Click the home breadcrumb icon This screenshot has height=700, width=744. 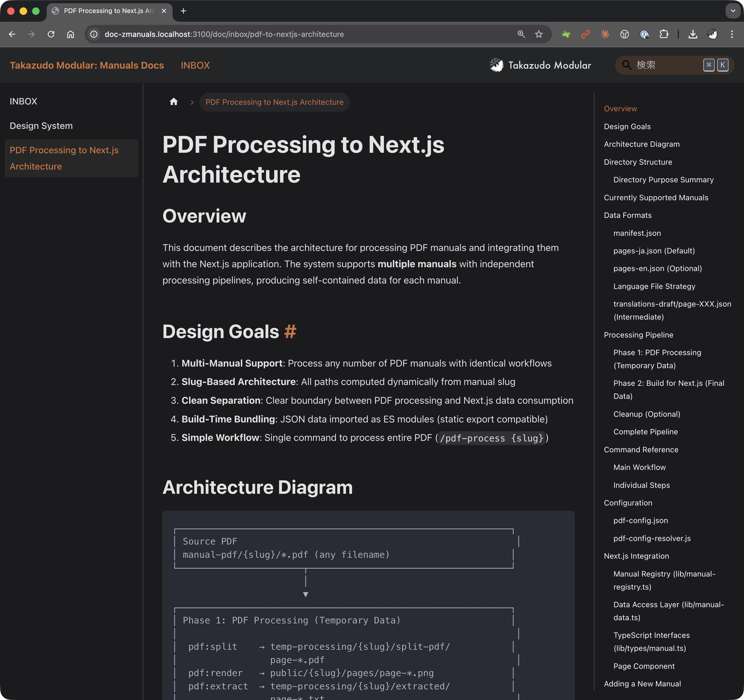pyautogui.click(x=174, y=102)
